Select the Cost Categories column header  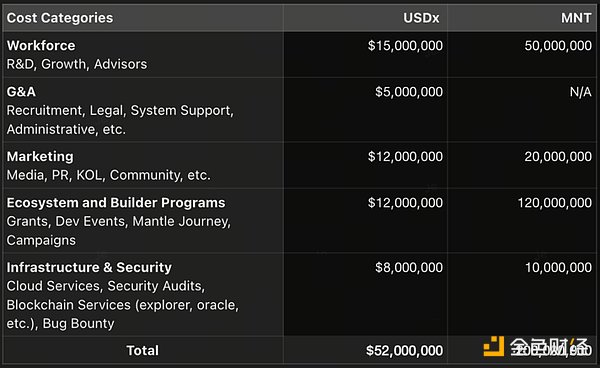(60, 18)
